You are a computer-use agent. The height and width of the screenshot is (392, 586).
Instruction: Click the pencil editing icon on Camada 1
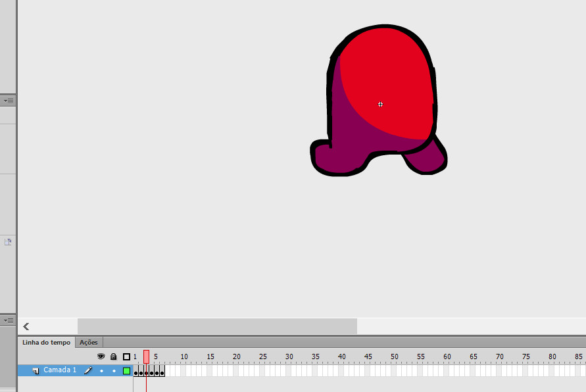tap(88, 370)
